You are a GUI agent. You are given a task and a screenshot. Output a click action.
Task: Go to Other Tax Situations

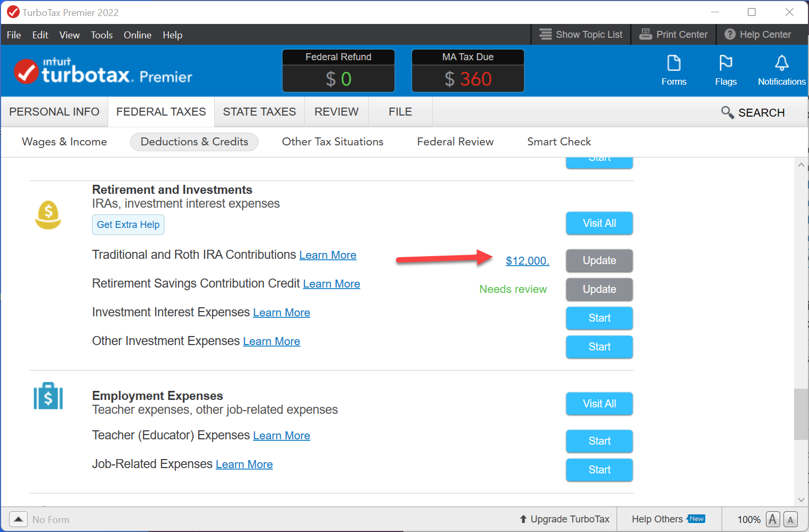coord(333,142)
